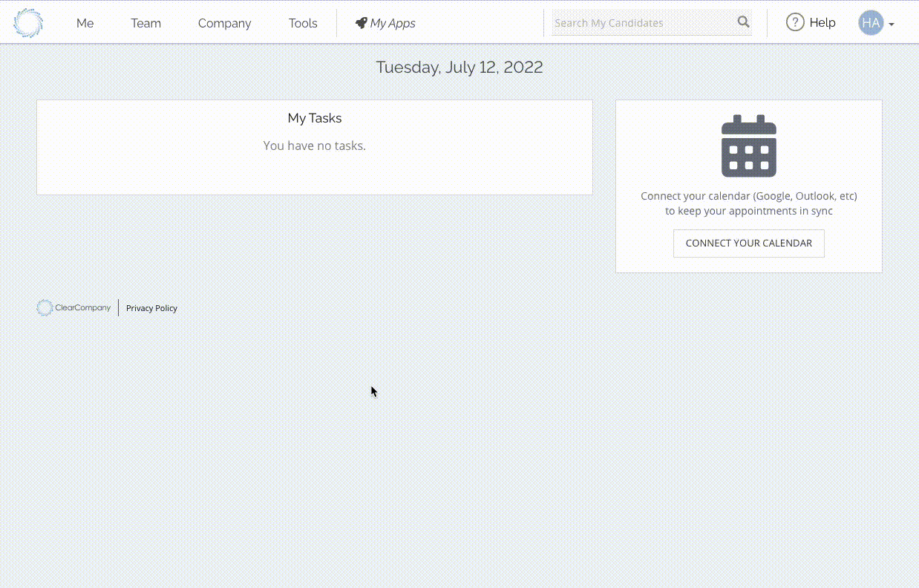
Task: Open the Team menu
Action: point(145,23)
